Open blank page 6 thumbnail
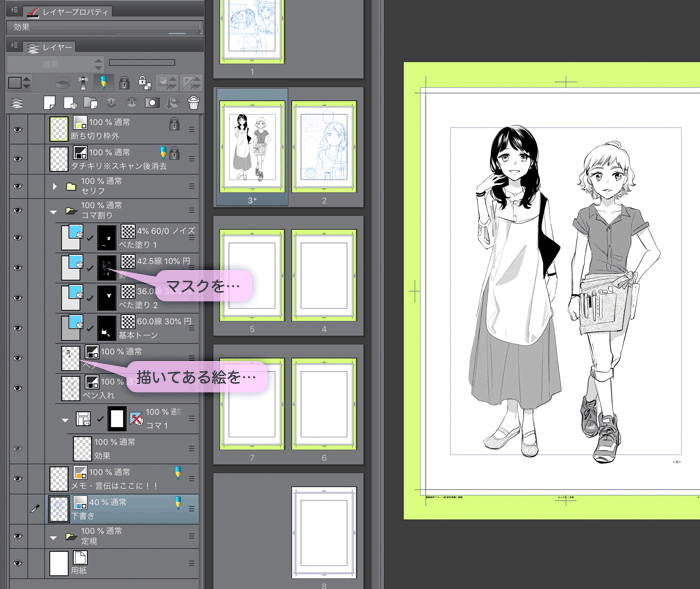Image resolution: width=700 pixels, height=589 pixels. click(324, 404)
